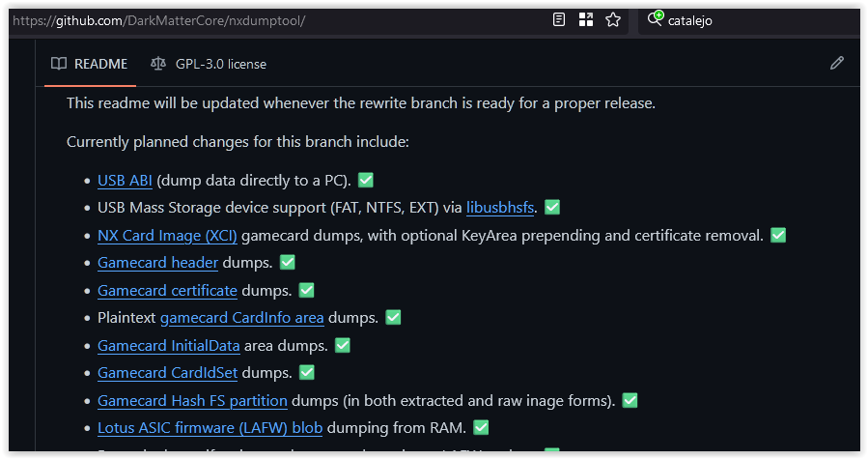This screenshot has width=868, height=459.
Task: Click text '(dump data directly to a PC).'
Action: click(254, 181)
